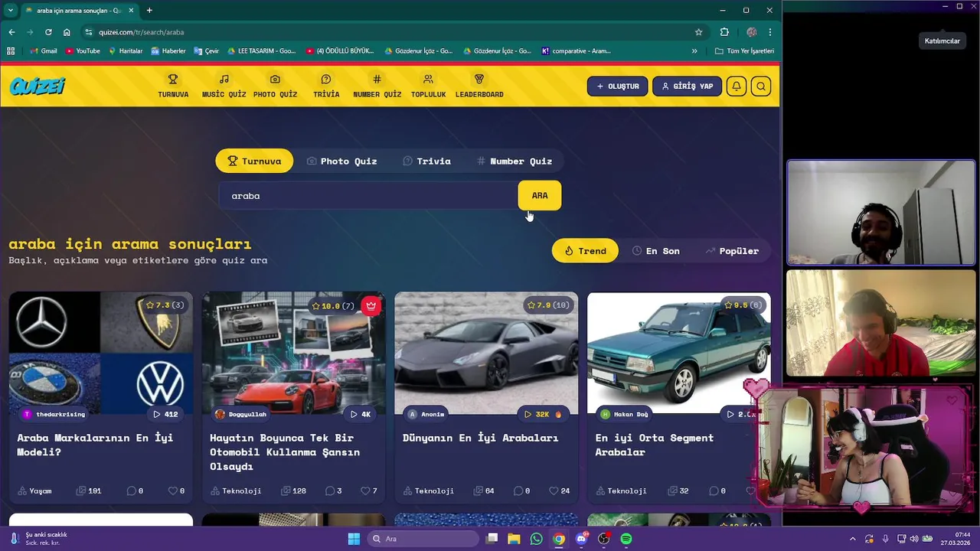Open title En iyi Orta Segment Arabalar

(x=655, y=445)
